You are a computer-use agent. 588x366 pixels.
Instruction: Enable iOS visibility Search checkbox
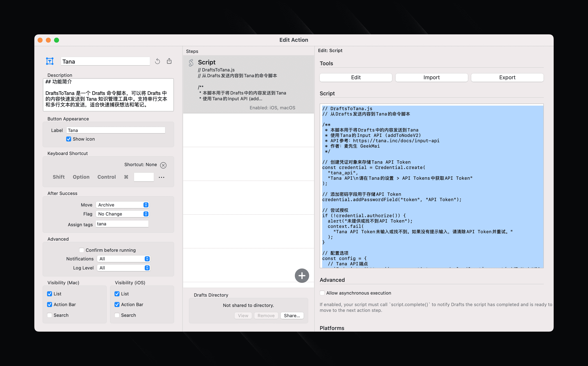point(117,315)
